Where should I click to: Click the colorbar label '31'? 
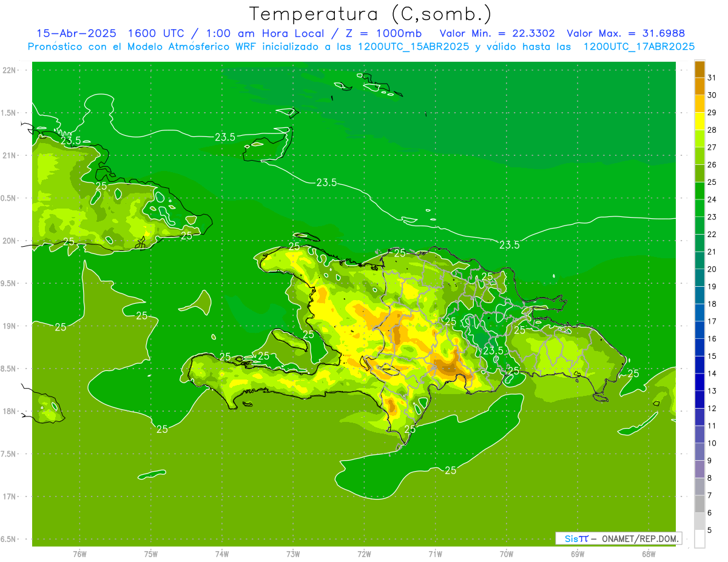(x=712, y=78)
